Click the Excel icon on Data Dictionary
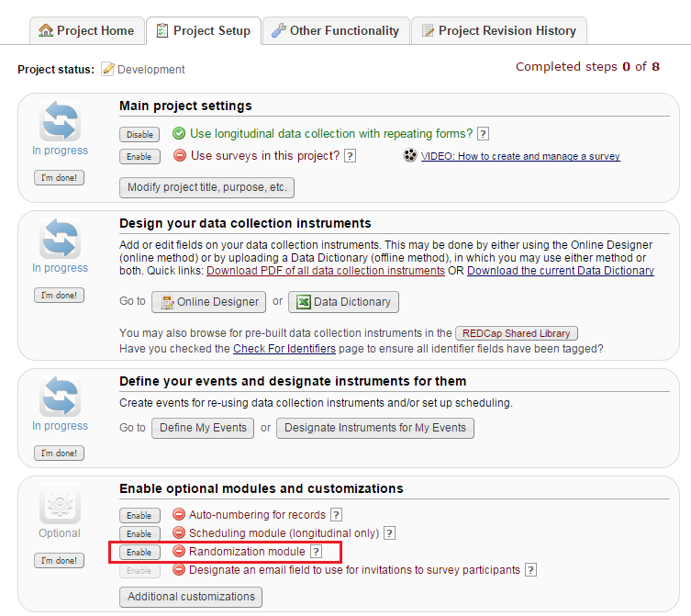Image resolution: width=691 pixels, height=616 pixels. [x=304, y=302]
